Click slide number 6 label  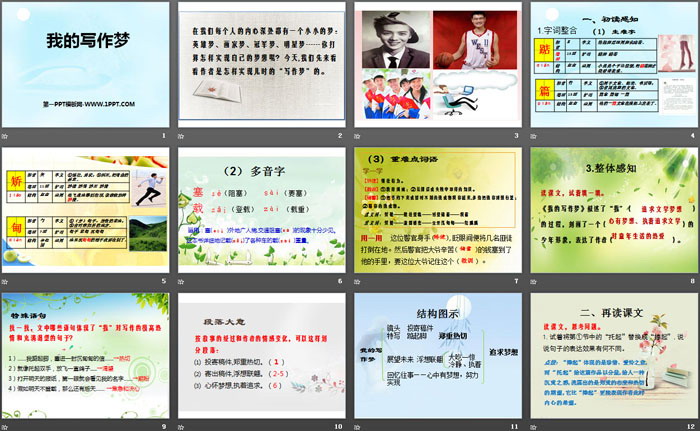(340, 281)
